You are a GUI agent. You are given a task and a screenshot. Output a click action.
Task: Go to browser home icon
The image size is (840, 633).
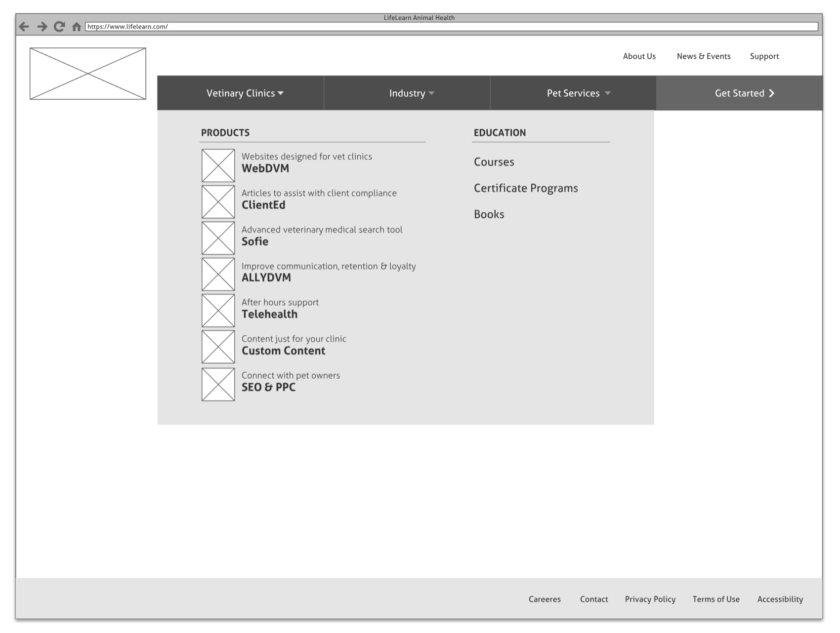[x=77, y=27]
